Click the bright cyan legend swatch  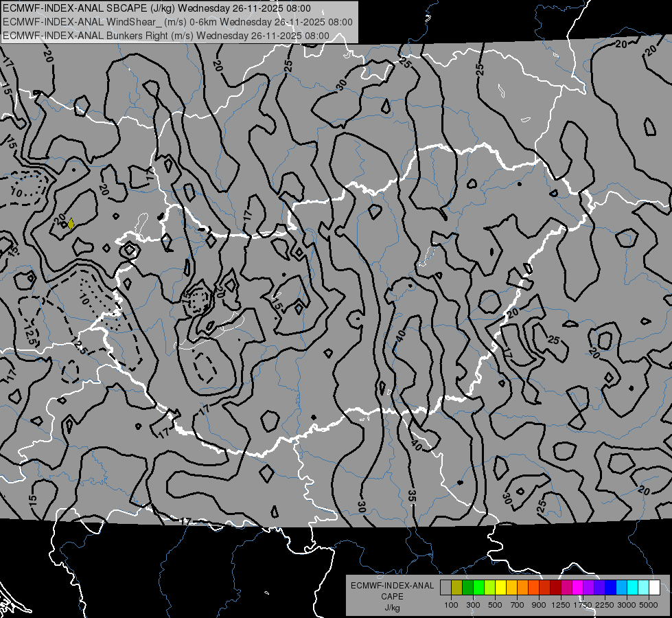pos(633,588)
